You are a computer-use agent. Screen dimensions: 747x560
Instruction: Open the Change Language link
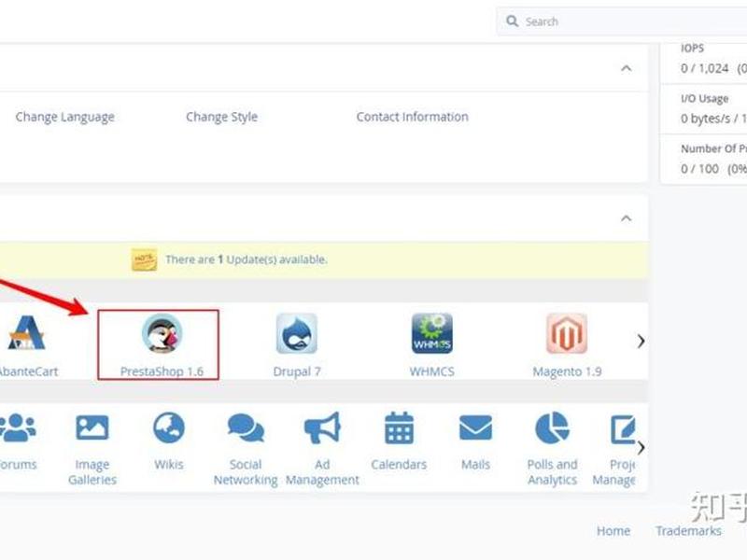(64, 118)
